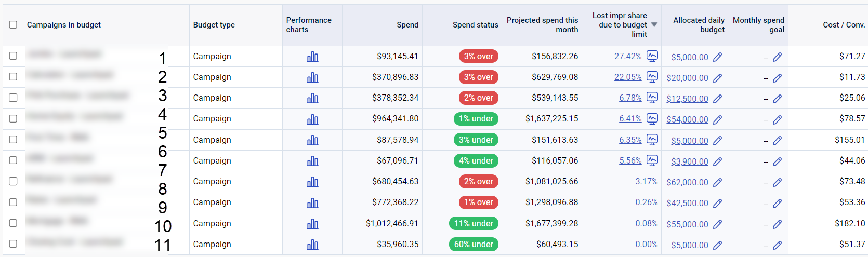Open performance chart for $964,341.80 spend row

[312, 119]
